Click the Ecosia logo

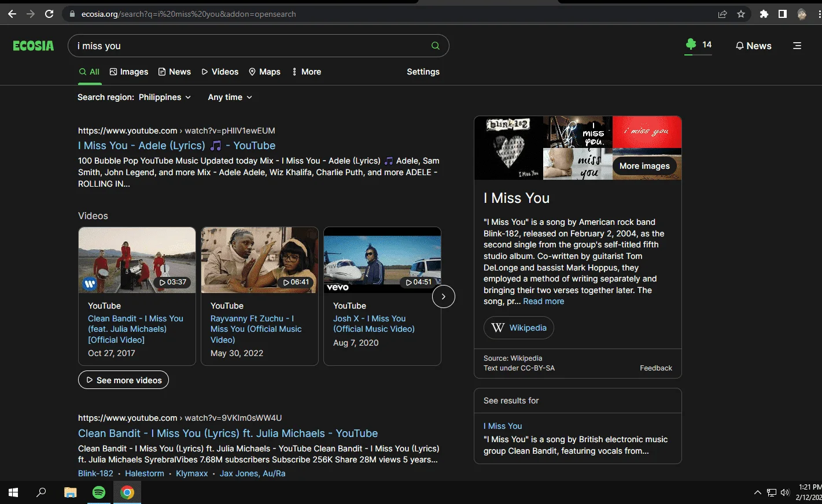click(34, 46)
